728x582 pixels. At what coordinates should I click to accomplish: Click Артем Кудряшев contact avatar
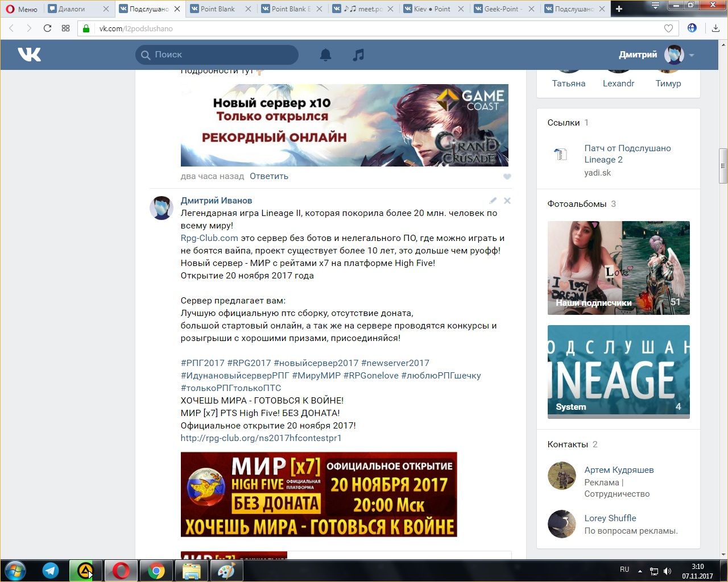(561, 476)
